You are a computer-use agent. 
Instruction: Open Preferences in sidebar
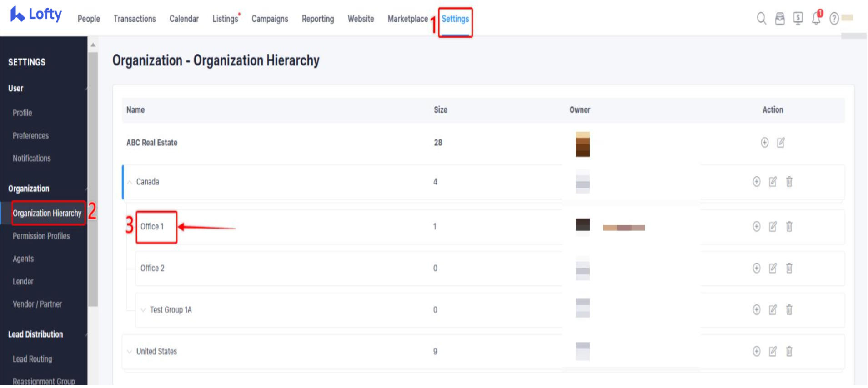[x=30, y=136]
